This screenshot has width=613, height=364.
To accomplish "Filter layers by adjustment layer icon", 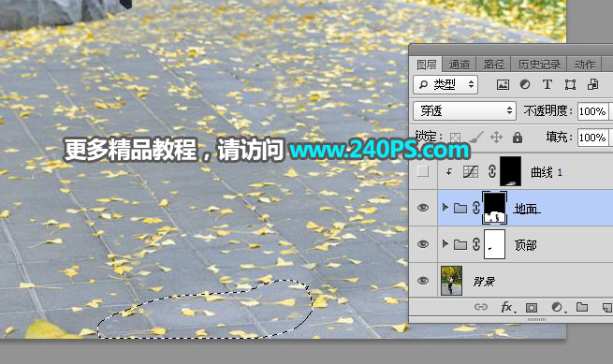I will pyautogui.click(x=525, y=84).
